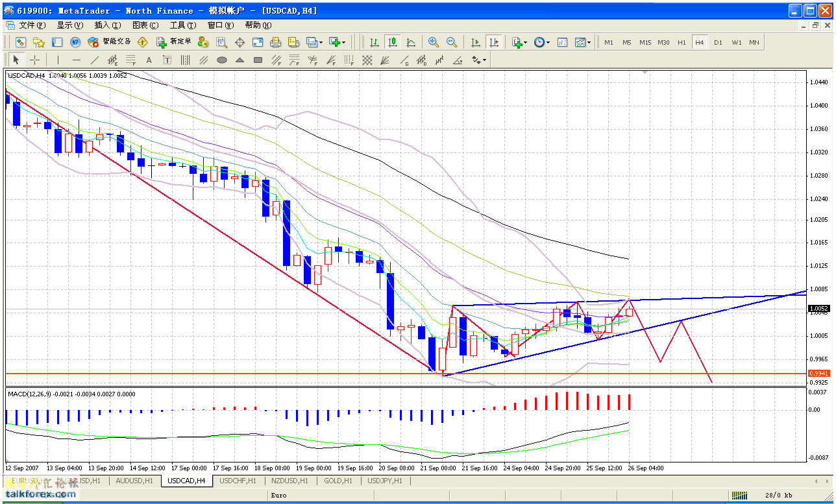This screenshot has height=504, width=836.
Task: Open the 插入 Insert menu
Action: 108,25
